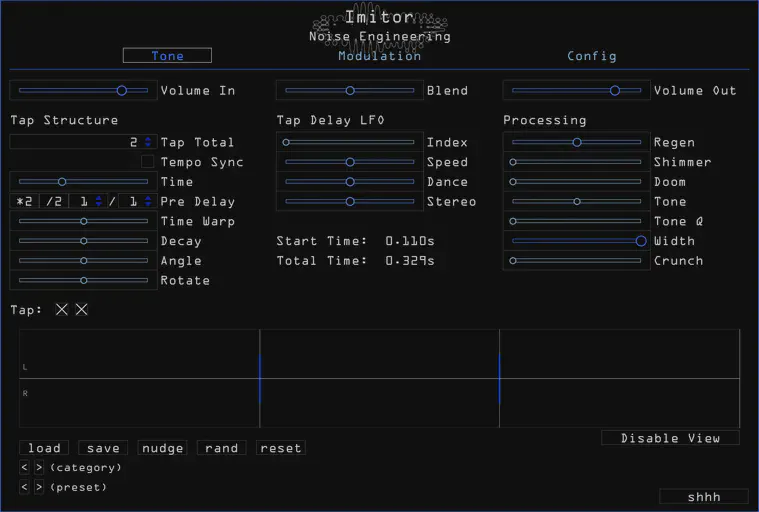Enable the Tempo Sync checkbox
The height and width of the screenshot is (512, 759).
click(148, 162)
